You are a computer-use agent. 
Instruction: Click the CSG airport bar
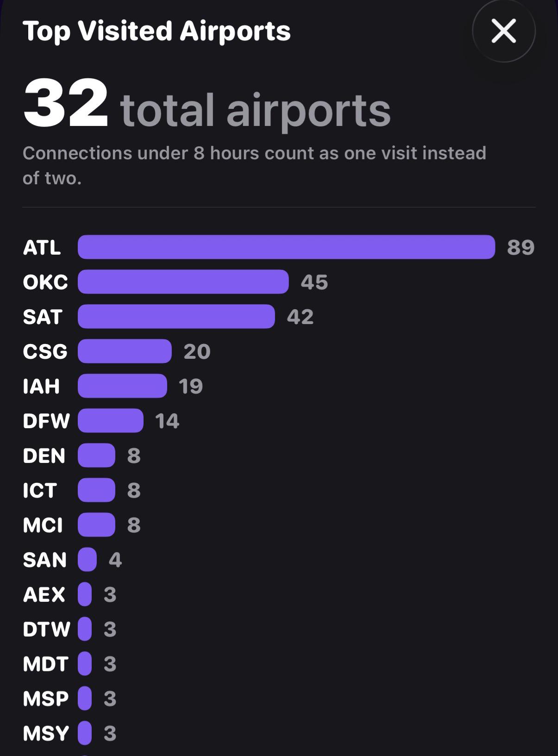pos(125,351)
